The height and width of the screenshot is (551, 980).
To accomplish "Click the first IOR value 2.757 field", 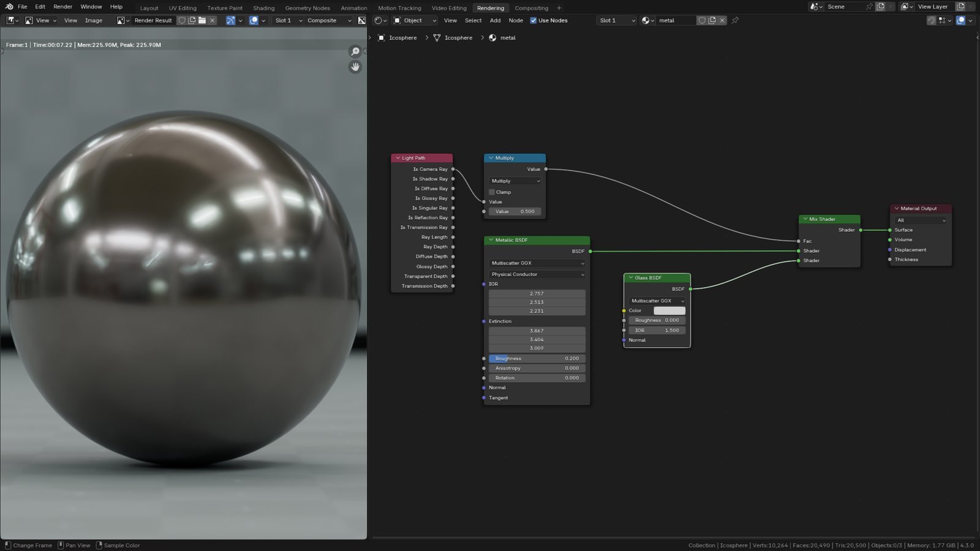I will (x=537, y=293).
